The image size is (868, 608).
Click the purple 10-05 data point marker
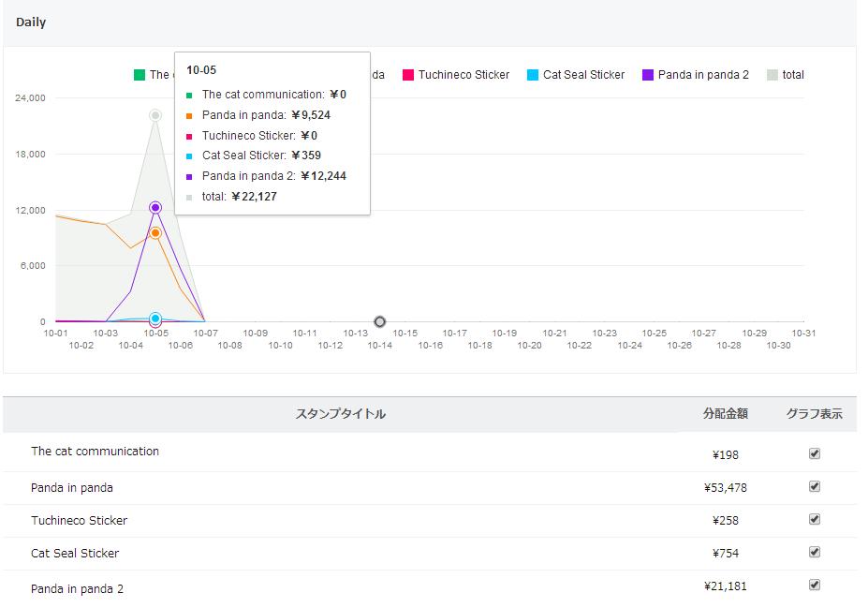155,208
